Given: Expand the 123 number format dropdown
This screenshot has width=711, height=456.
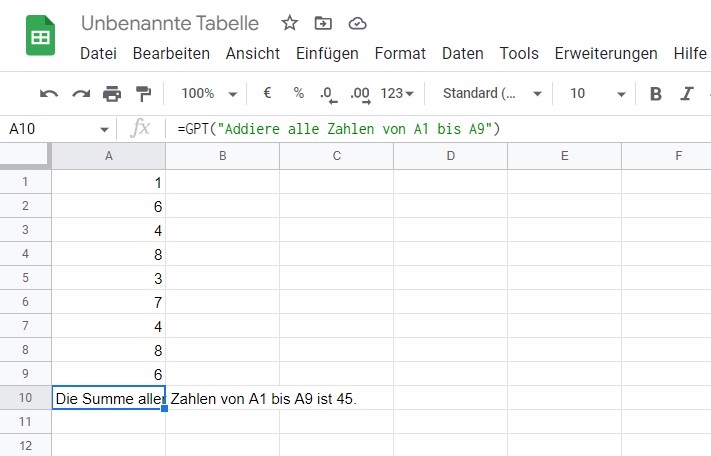Looking at the screenshot, I should (397, 93).
